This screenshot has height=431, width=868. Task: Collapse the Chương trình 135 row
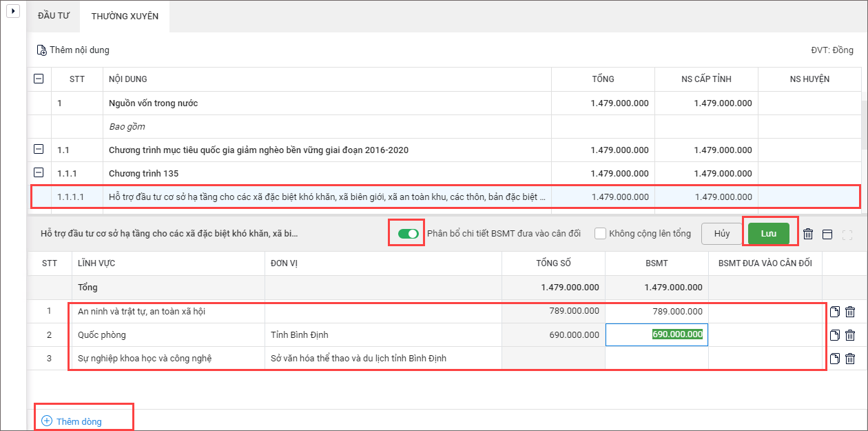[x=39, y=173]
